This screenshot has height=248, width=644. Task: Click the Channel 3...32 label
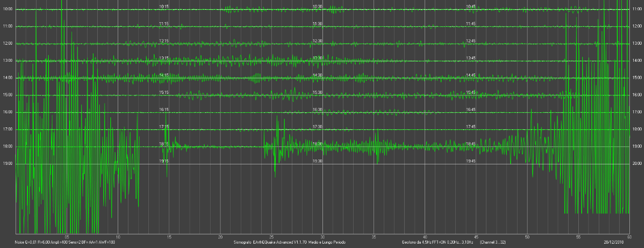(492, 242)
